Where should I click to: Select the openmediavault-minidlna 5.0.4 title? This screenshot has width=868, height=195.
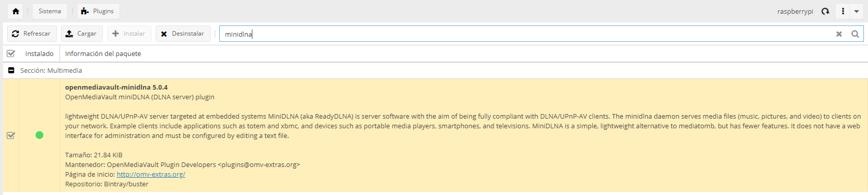pos(116,87)
